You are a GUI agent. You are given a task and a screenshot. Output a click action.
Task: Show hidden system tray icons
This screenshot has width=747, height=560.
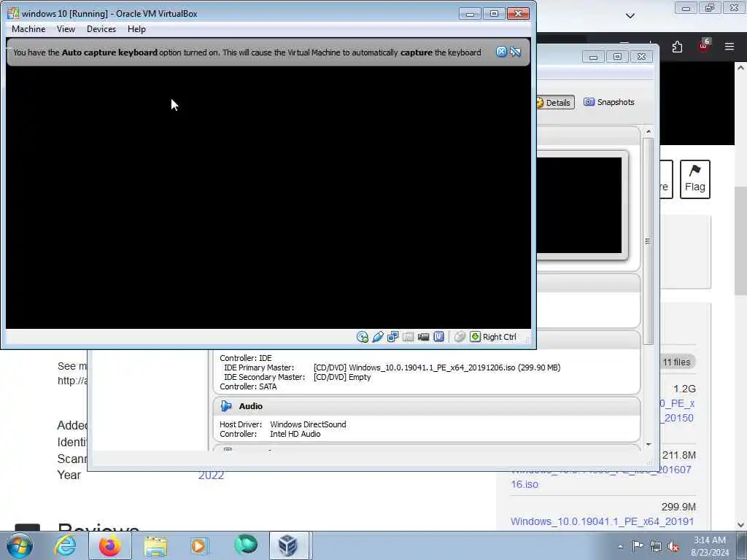pos(620,546)
